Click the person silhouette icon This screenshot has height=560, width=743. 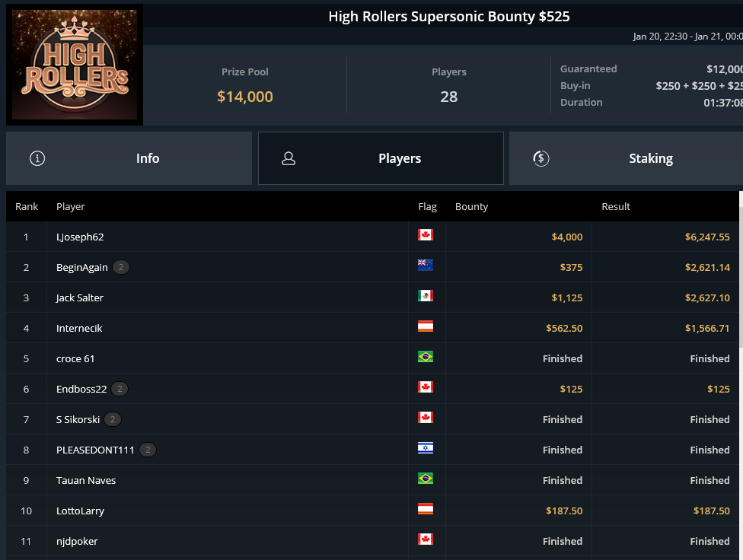[x=289, y=158]
